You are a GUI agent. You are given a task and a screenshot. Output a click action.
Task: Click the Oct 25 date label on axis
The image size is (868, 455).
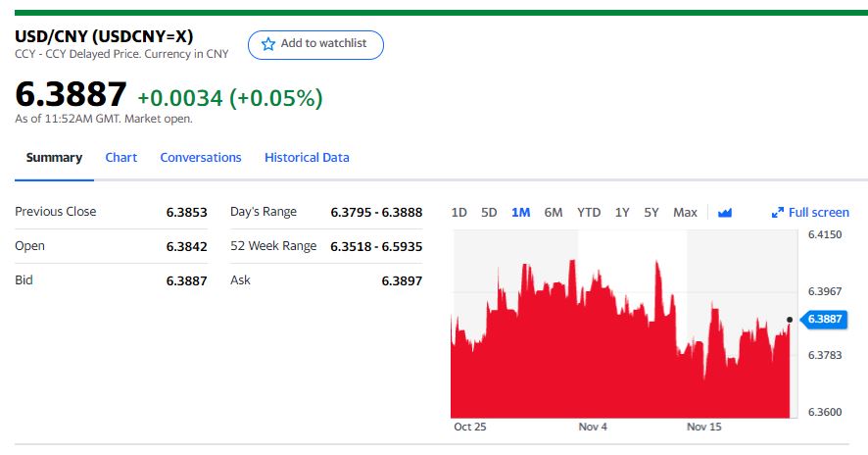pos(470,428)
